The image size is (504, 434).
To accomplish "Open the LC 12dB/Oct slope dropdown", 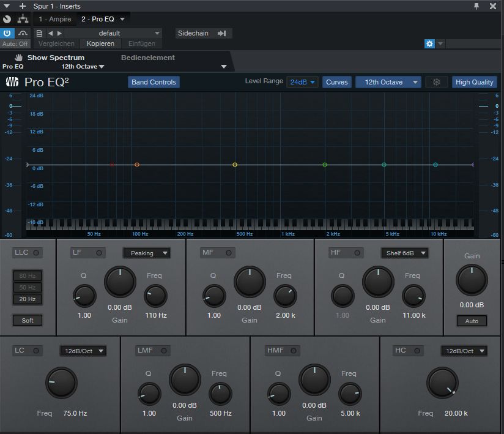I will pyautogui.click(x=83, y=351).
